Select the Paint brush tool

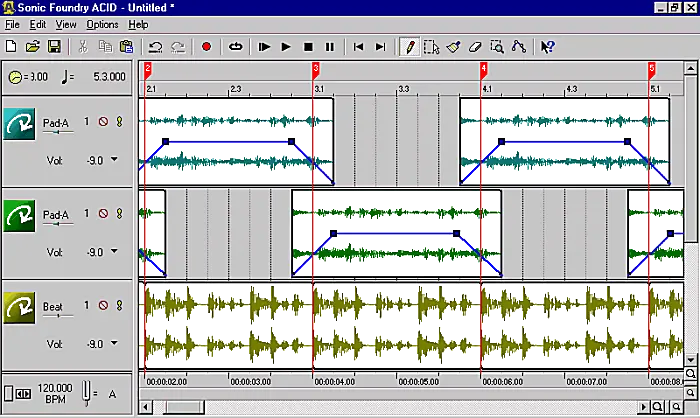pos(453,46)
